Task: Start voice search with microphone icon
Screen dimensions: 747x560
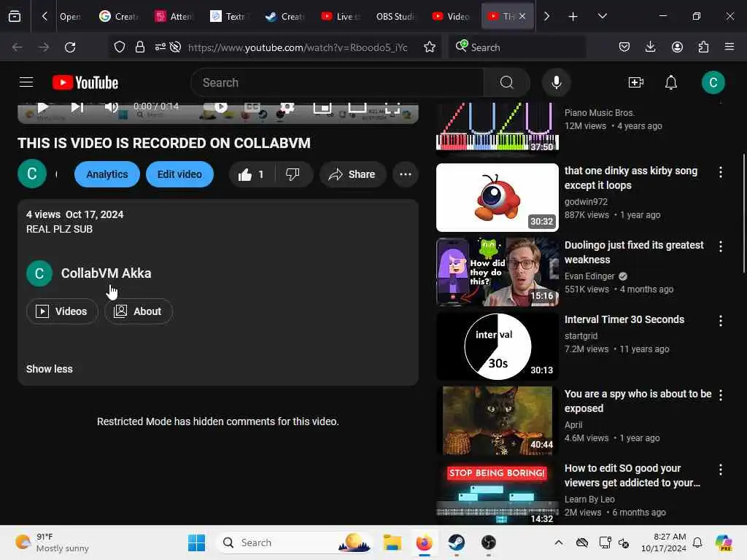Action: click(557, 82)
